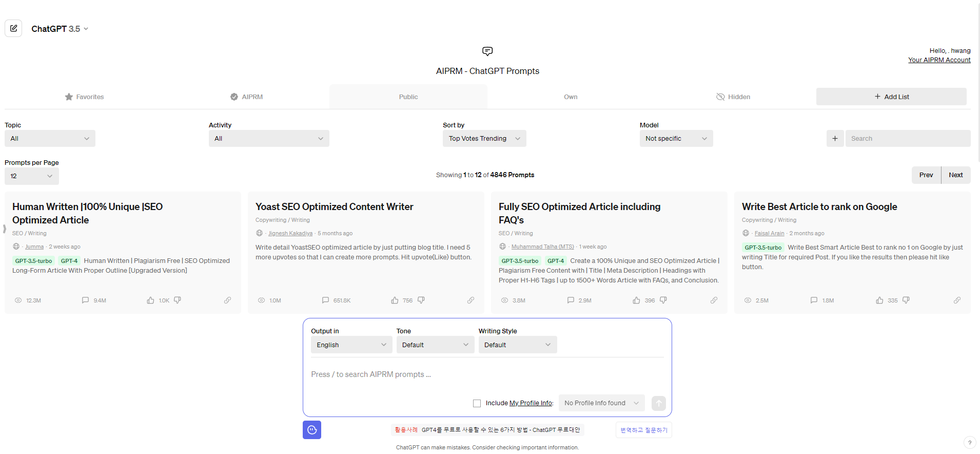980x454 pixels.
Task: Open No Profile Info found dropdown
Action: coord(601,403)
